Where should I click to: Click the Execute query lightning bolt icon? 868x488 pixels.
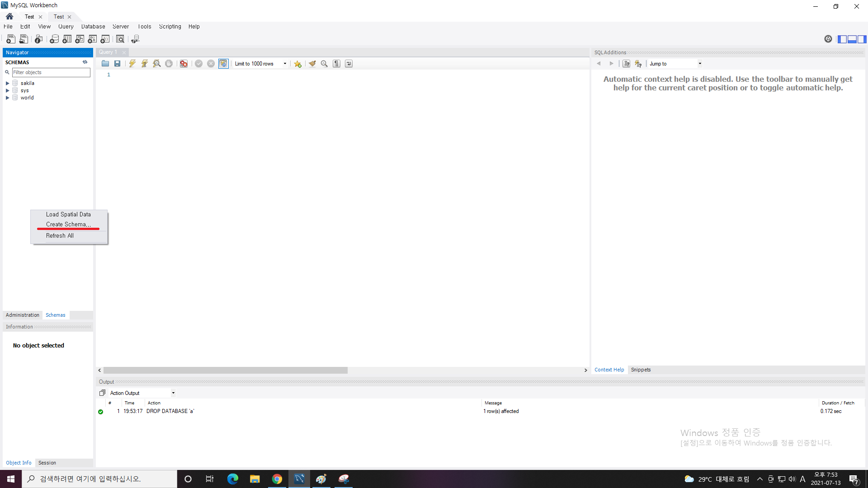(132, 64)
